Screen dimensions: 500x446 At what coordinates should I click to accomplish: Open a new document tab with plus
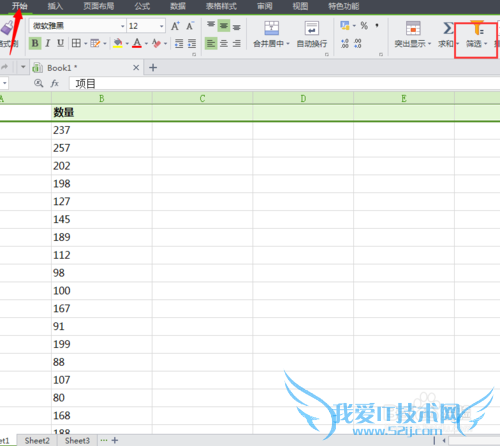(153, 68)
